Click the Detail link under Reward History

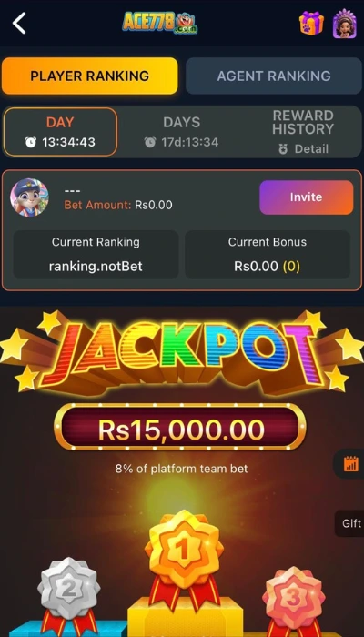pos(303,149)
